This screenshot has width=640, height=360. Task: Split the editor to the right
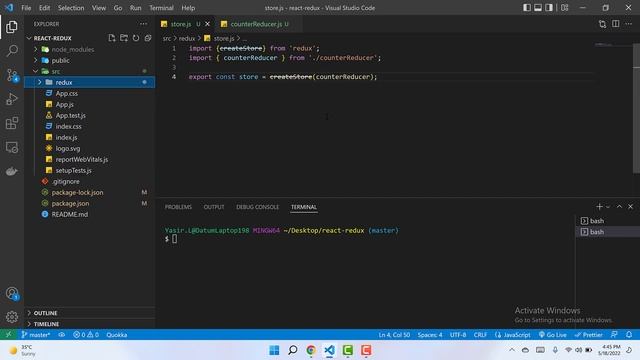click(x=616, y=24)
